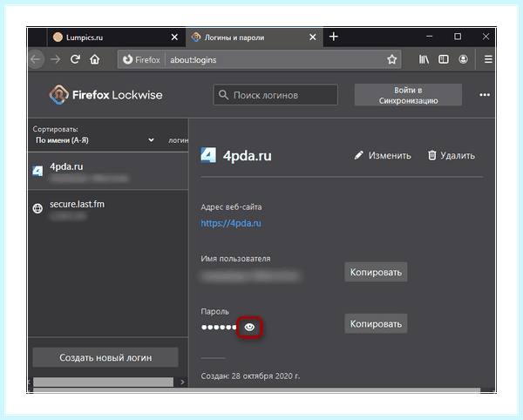
Task: Click the login list horizontal scrollbar
Action: pos(103,382)
